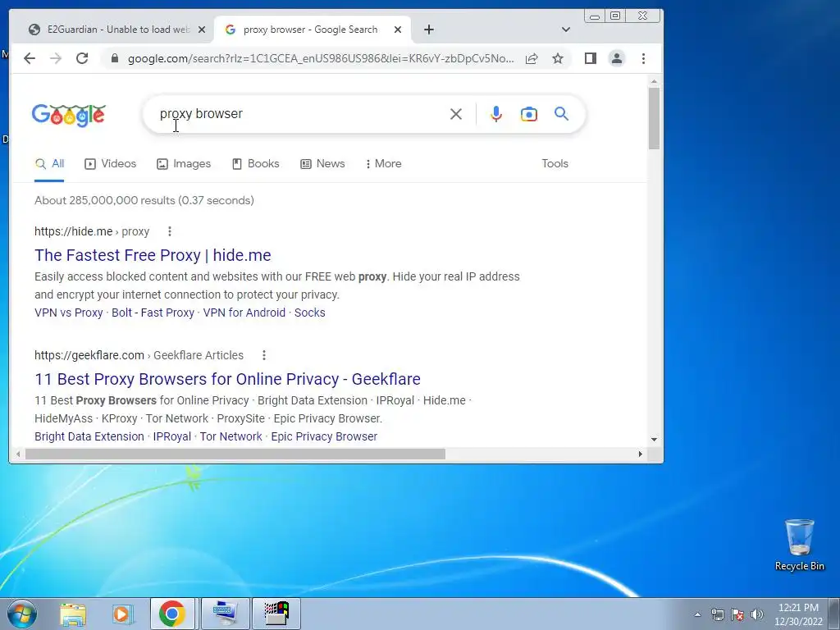Click the address bar URL
The width and height of the screenshot is (840, 630).
coord(321,58)
